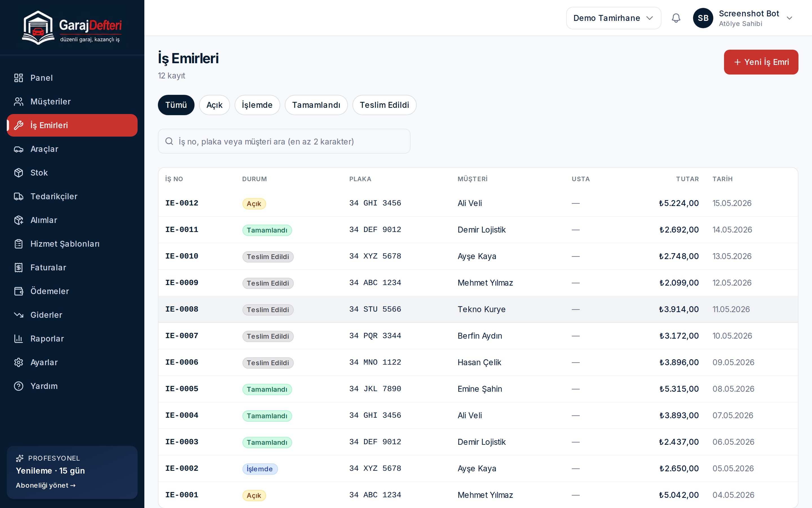This screenshot has height=508, width=812.
Task: Click plate 34 PQR 3344
Action: click(375, 336)
